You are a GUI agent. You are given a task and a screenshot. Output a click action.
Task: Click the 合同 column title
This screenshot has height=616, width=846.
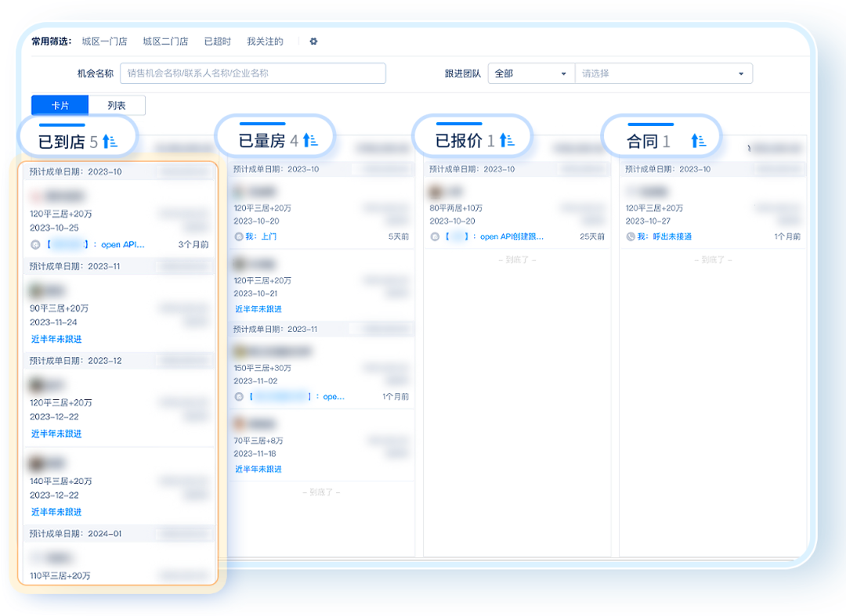coord(642,141)
